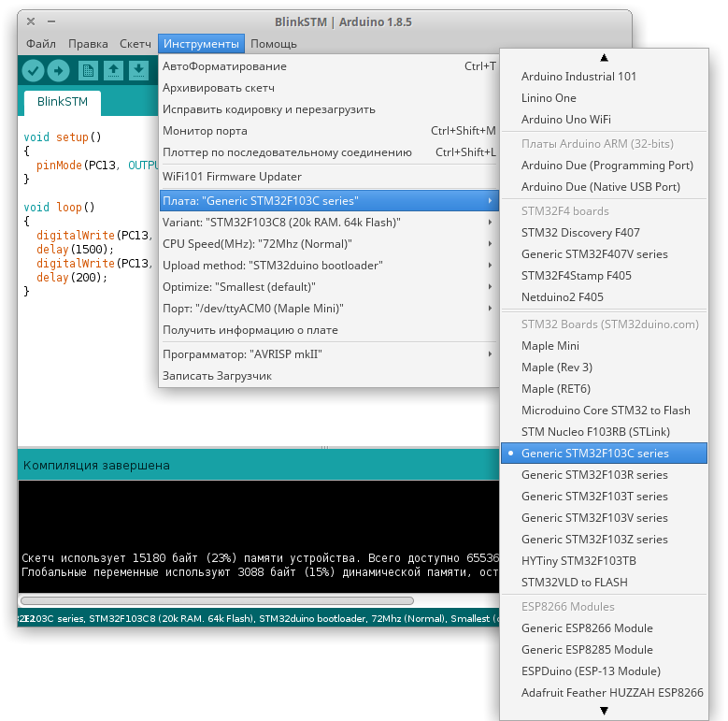Open Монитор порта
This screenshot has height=721, width=728.
pyautogui.click(x=329, y=131)
